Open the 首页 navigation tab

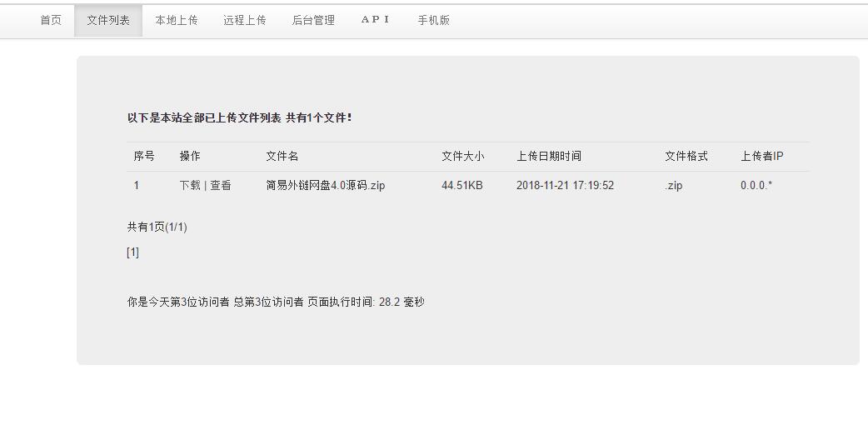click(51, 20)
